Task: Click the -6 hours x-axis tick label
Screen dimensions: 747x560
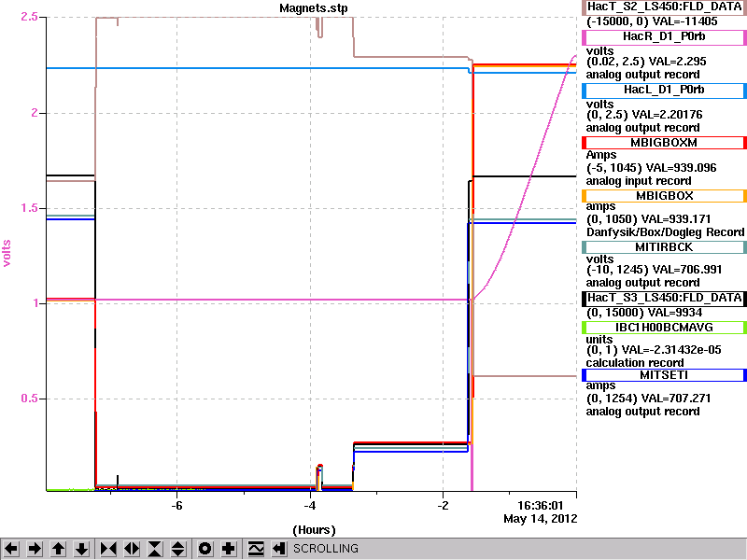Action: tap(176, 506)
